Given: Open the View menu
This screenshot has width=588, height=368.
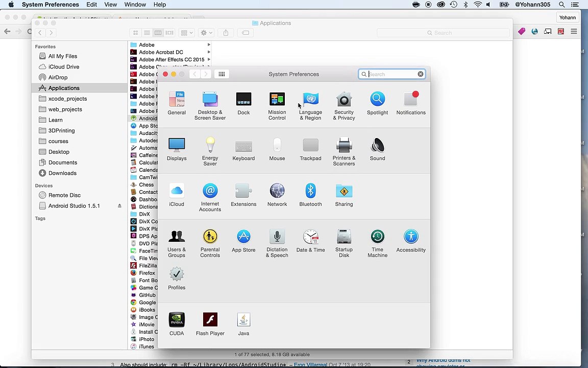Looking at the screenshot, I should click(110, 5).
